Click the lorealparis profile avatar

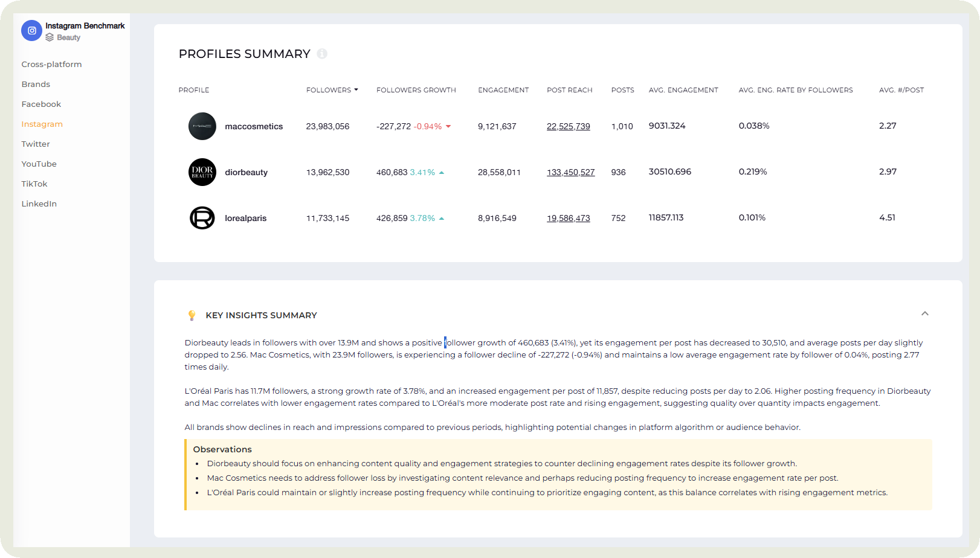click(202, 218)
